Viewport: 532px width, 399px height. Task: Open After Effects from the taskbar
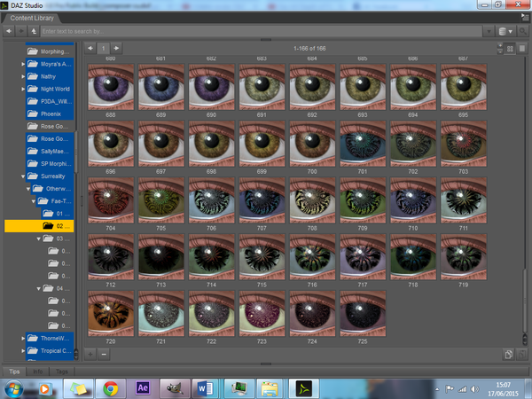(143, 388)
